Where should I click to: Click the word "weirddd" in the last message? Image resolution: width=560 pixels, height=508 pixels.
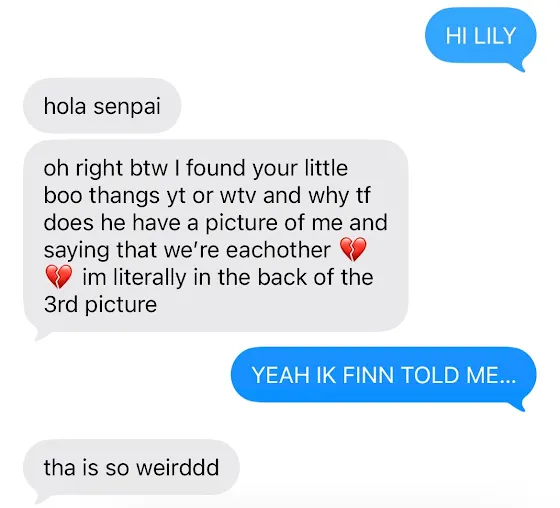[178, 467]
